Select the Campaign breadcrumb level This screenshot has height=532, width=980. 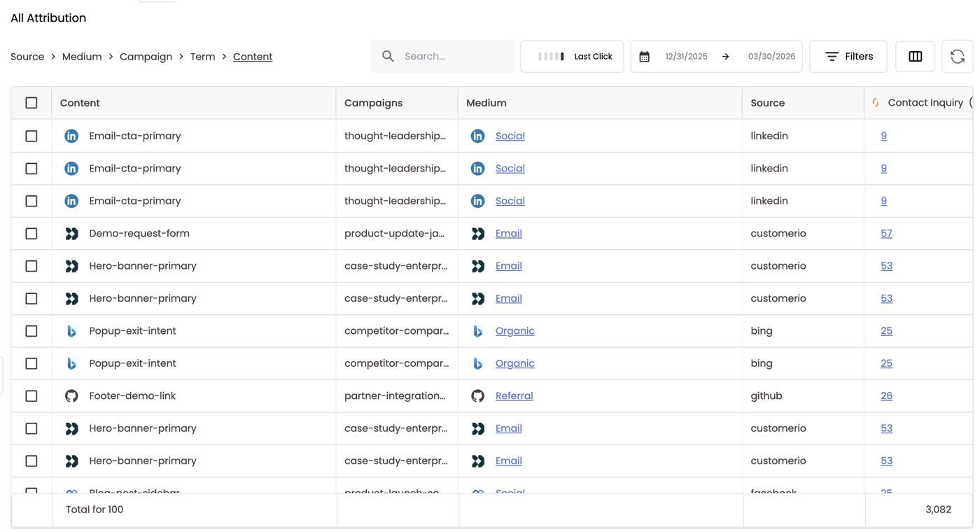click(146, 57)
